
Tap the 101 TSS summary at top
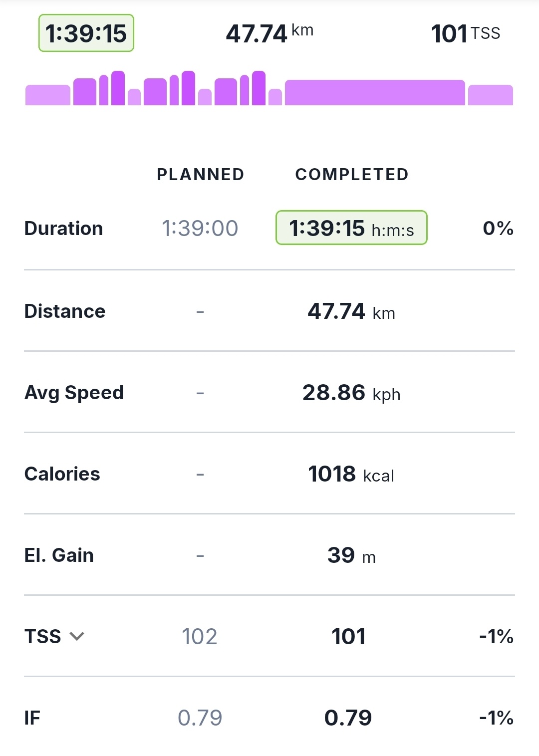coord(465,33)
